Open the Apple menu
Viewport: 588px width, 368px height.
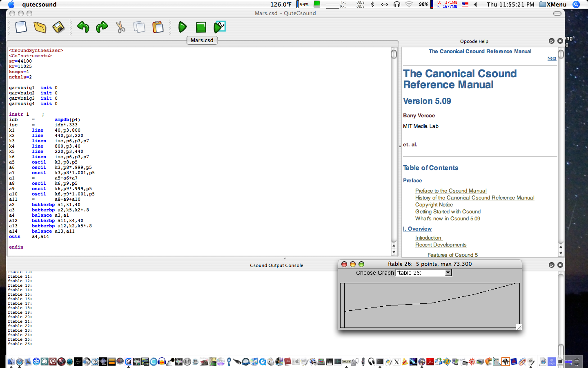click(x=11, y=4)
